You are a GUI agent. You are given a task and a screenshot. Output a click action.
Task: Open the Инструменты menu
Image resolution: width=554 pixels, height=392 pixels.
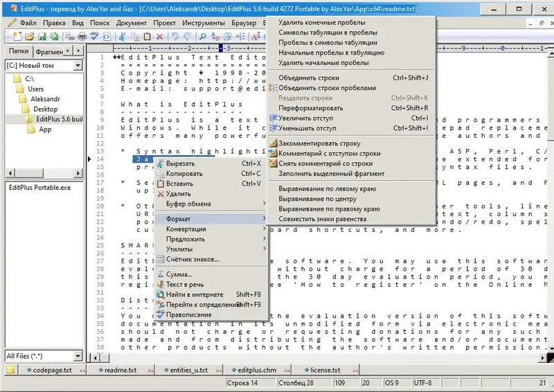click(x=204, y=23)
